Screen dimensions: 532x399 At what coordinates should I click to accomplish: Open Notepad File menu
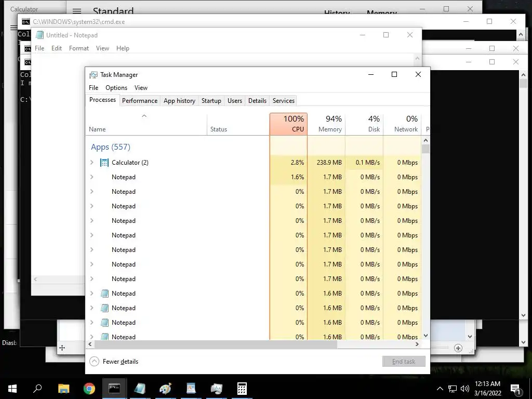pyautogui.click(x=39, y=48)
